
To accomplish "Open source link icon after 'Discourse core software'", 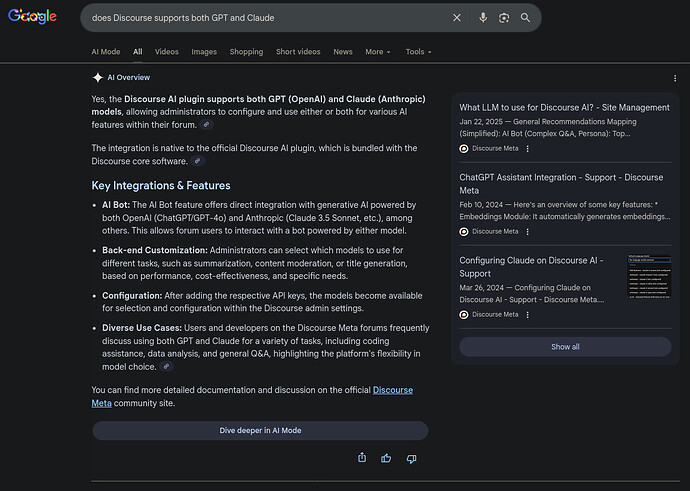I will [198, 161].
